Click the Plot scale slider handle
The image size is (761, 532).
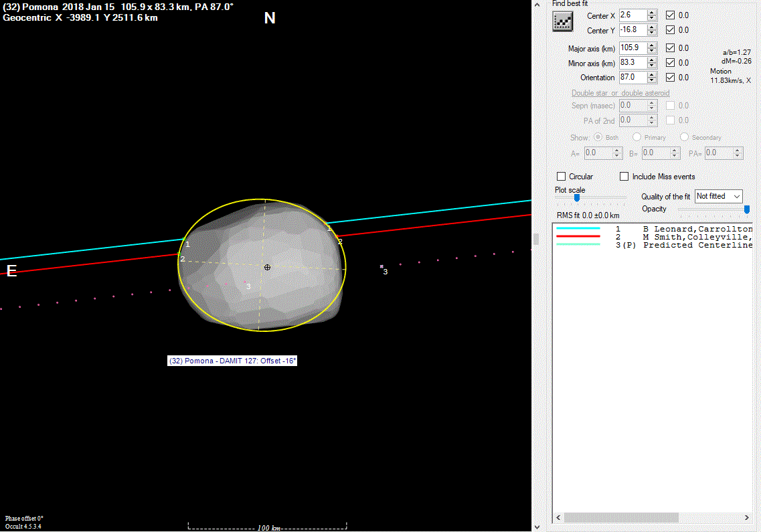[576, 197]
